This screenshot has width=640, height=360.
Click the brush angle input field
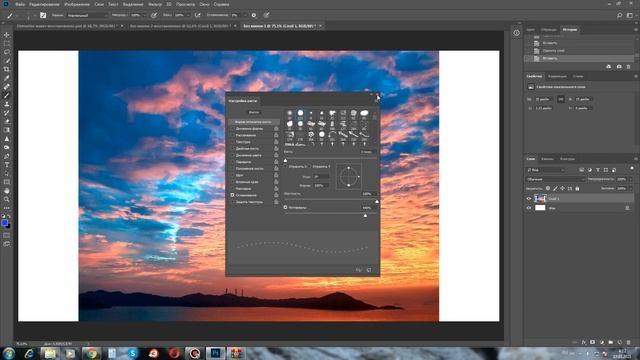[x=321, y=177]
